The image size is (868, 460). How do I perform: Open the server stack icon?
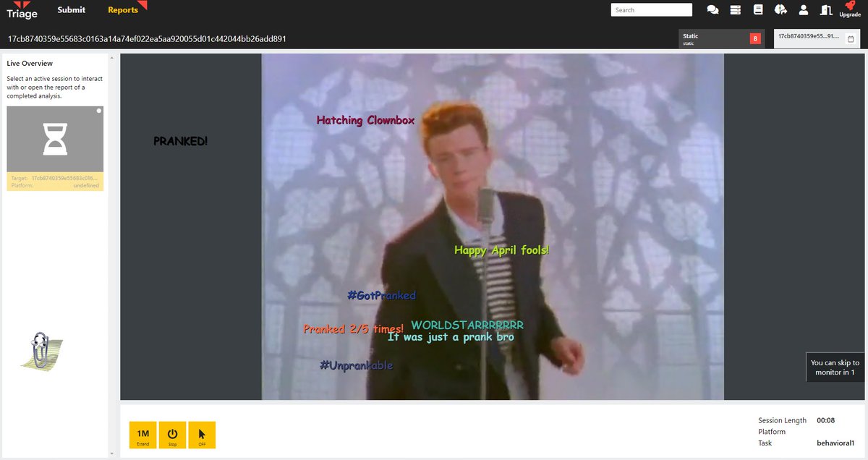[x=735, y=10]
